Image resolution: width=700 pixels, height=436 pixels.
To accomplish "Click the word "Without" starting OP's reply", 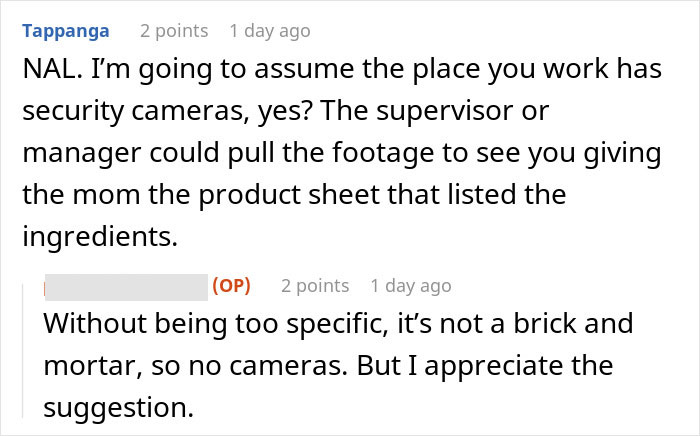I will tap(93, 327).
